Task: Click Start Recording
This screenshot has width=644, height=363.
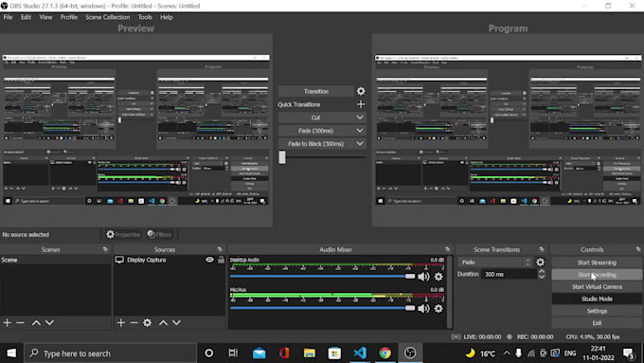Action: tap(597, 275)
